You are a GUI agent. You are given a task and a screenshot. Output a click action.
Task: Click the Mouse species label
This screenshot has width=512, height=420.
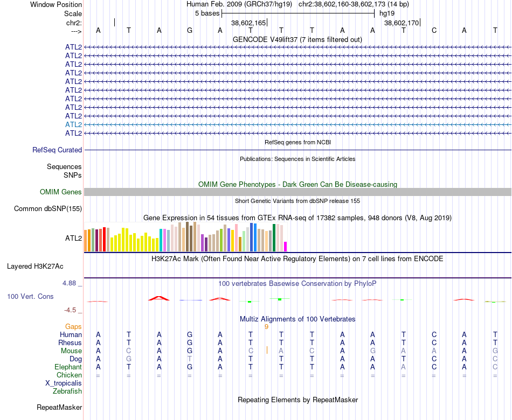coord(71,351)
